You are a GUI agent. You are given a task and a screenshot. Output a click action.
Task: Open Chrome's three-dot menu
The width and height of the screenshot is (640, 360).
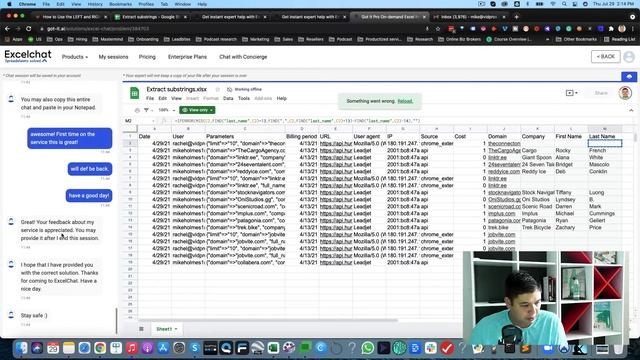click(x=633, y=29)
